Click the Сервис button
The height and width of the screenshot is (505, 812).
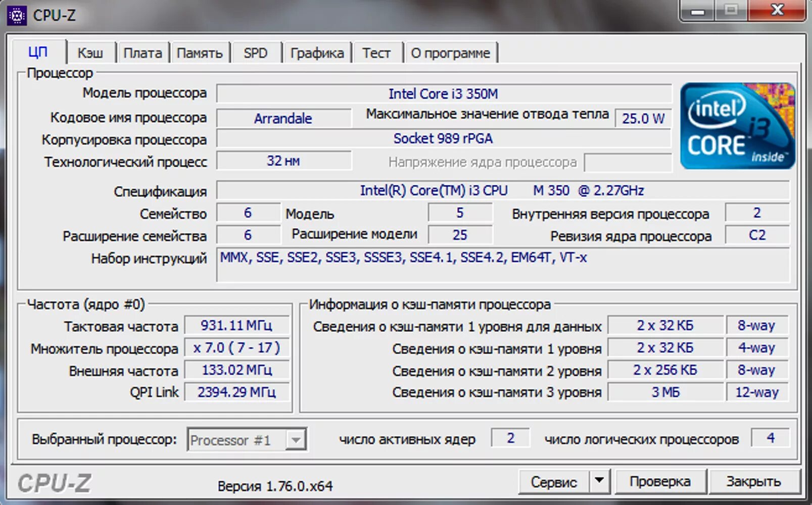[554, 482]
